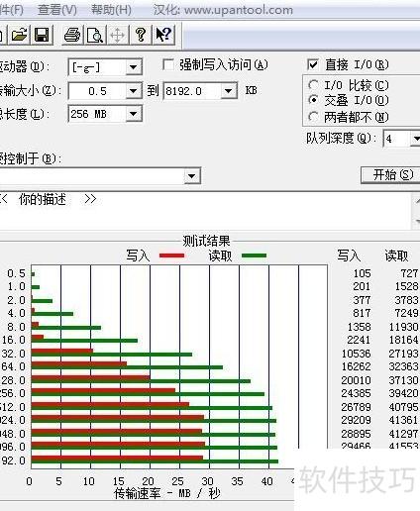Select the 两者都不 radio option
Viewport: 420px width, 511px height.
[313, 117]
